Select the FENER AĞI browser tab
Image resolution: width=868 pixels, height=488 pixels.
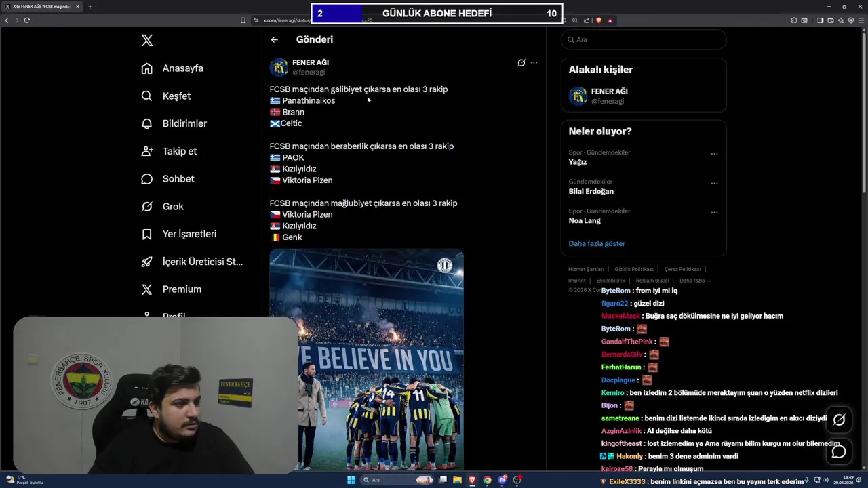[42, 7]
